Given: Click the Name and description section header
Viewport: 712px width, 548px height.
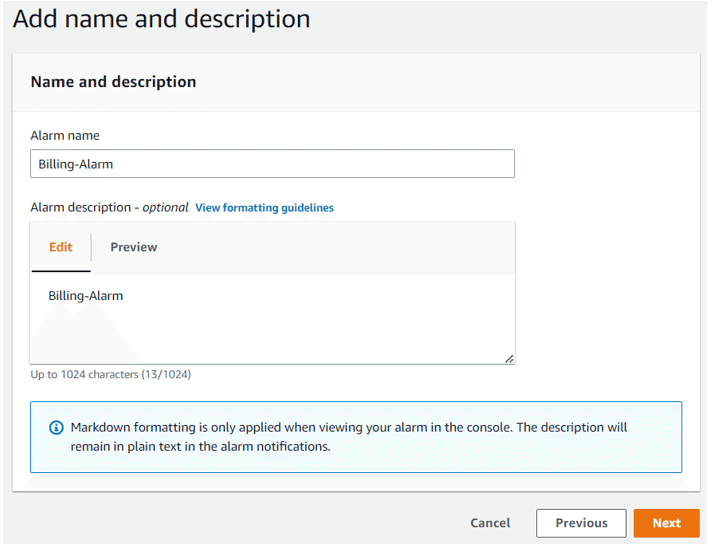Looking at the screenshot, I should (114, 82).
